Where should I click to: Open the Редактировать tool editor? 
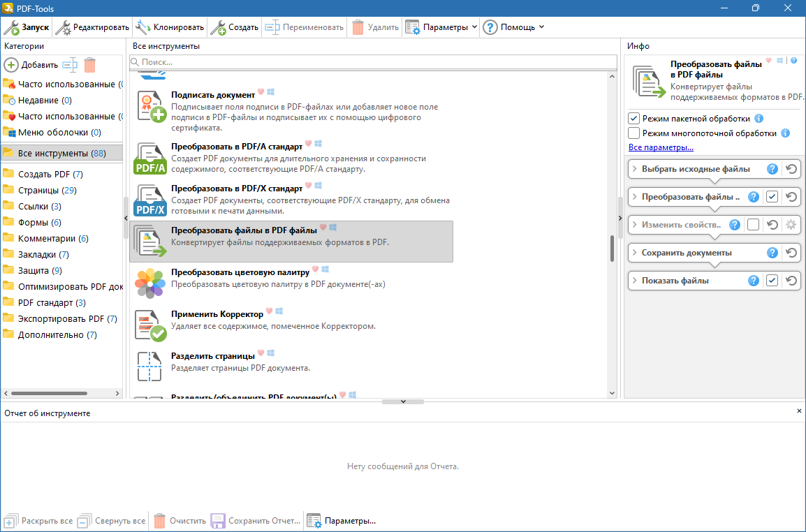click(x=92, y=27)
